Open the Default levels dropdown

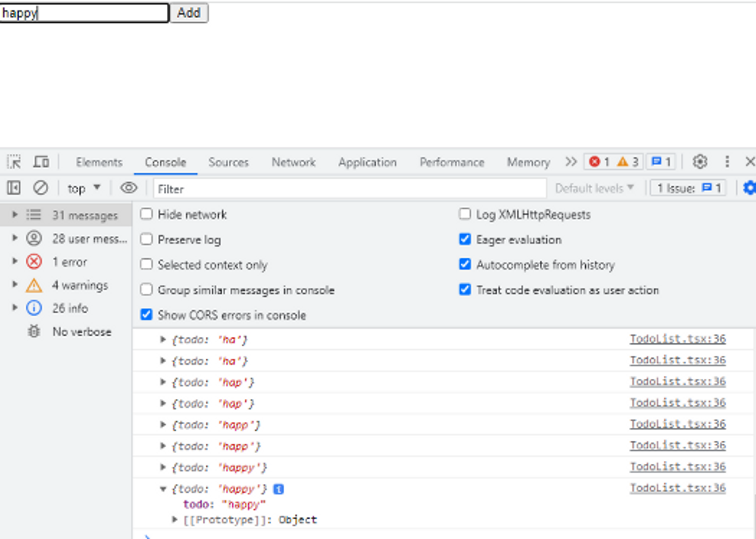click(x=593, y=188)
